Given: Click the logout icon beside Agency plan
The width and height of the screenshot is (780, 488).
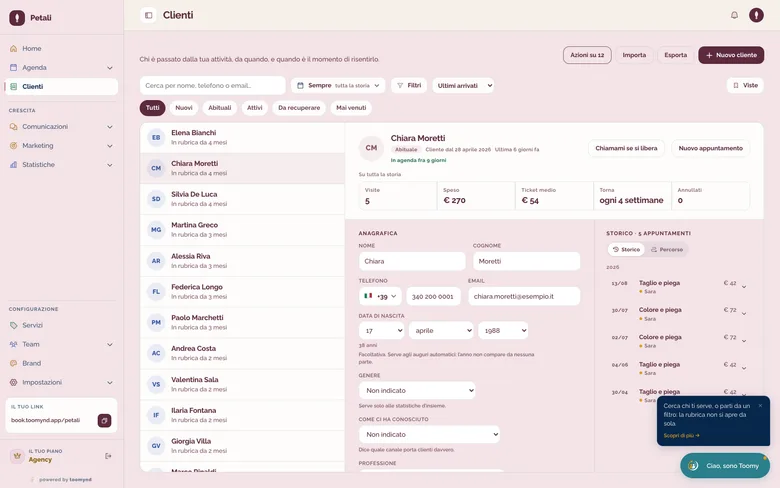Looking at the screenshot, I should (108, 456).
